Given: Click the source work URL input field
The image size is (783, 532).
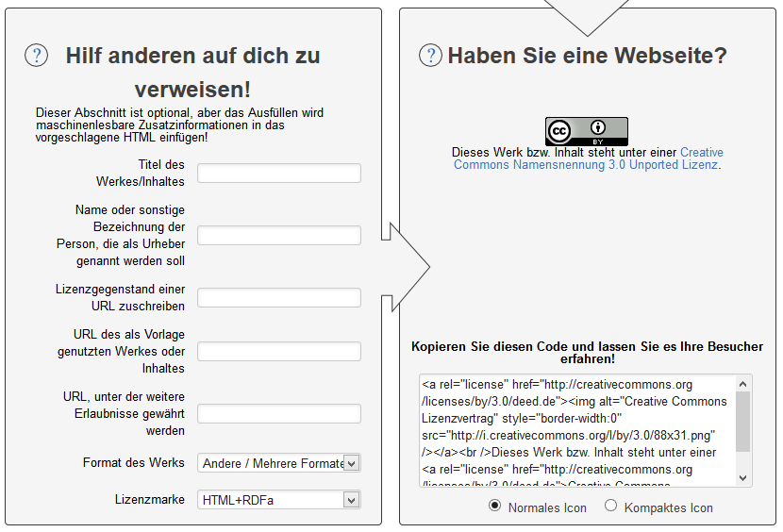Looking at the screenshot, I should (x=279, y=352).
